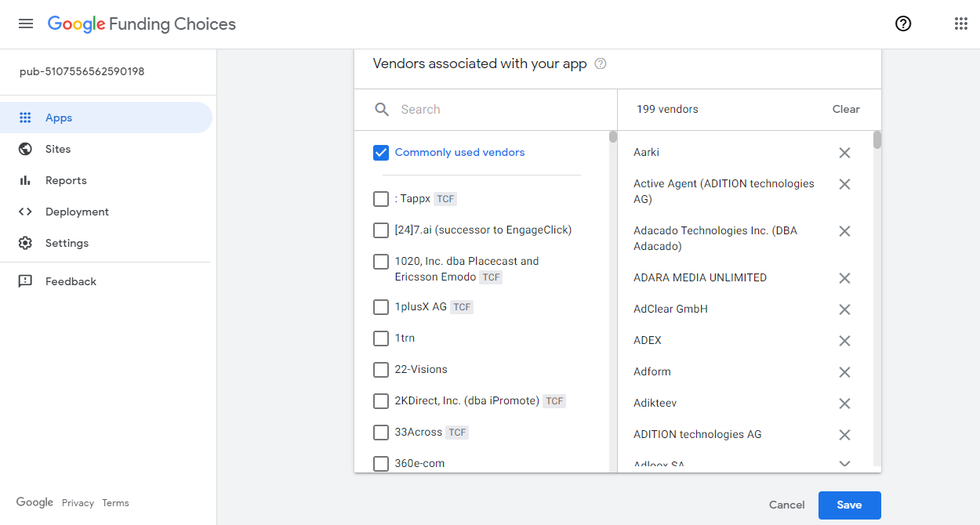Open Apps in the sidebar

point(106,118)
